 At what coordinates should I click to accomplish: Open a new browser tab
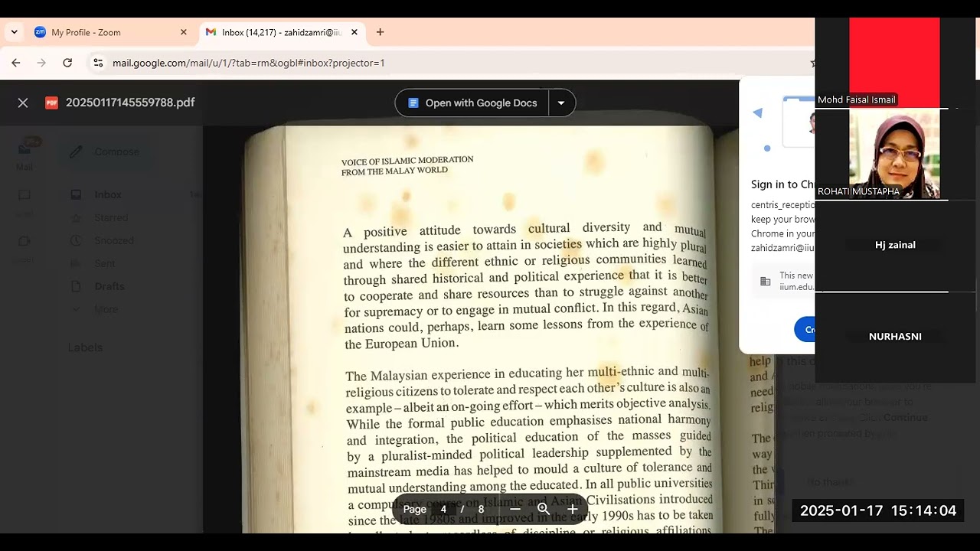[380, 32]
